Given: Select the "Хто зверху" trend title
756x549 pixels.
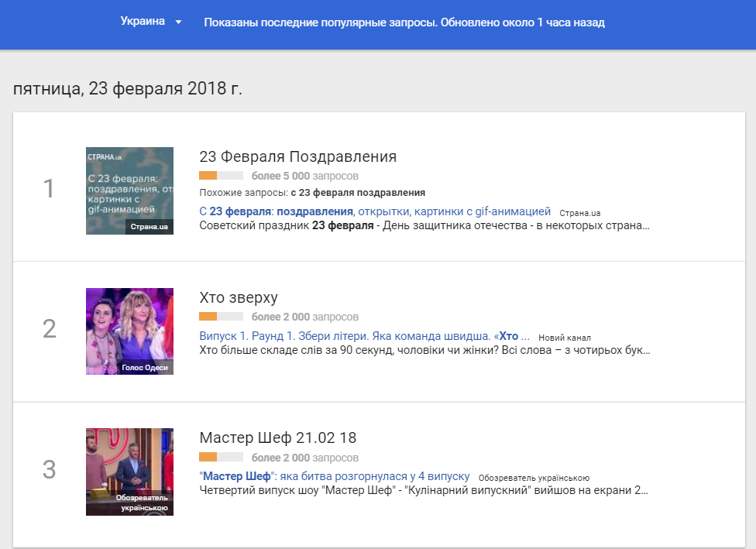Looking at the screenshot, I should (x=238, y=297).
